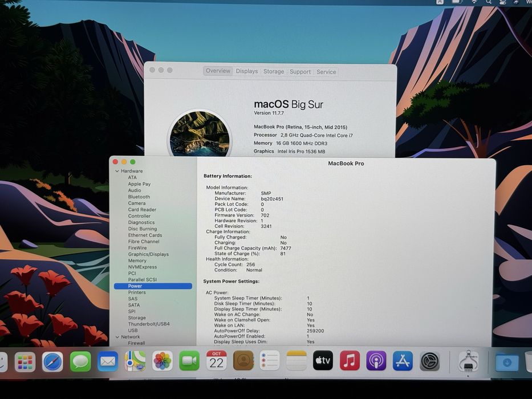Open the Storage tab in About window
The width and height of the screenshot is (532, 399).
274,72
